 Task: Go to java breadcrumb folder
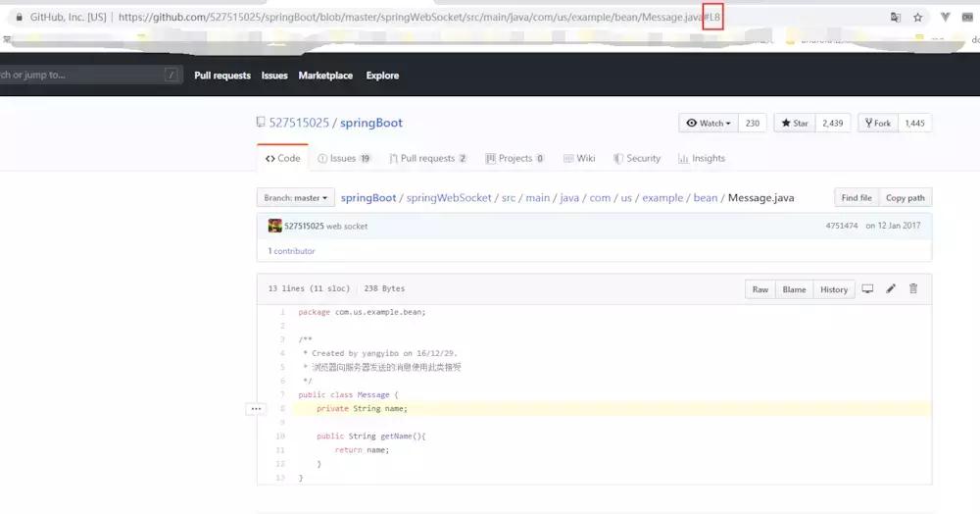click(x=569, y=197)
